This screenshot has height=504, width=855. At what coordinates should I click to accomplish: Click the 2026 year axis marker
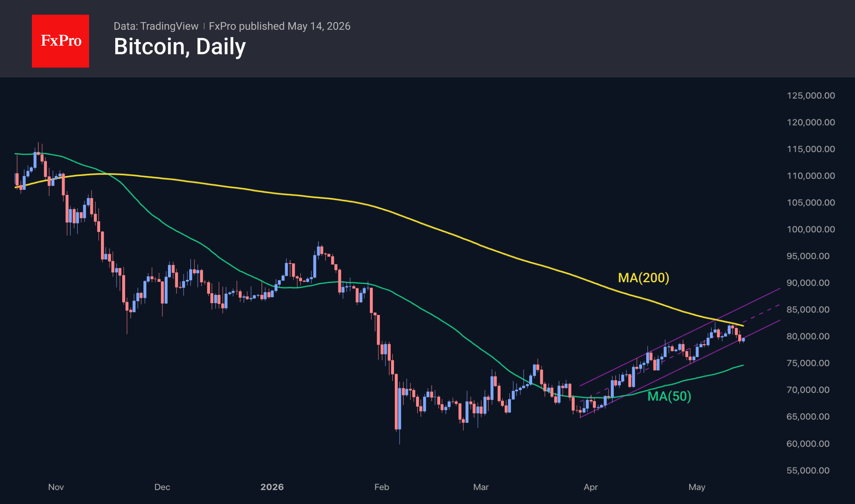272,487
